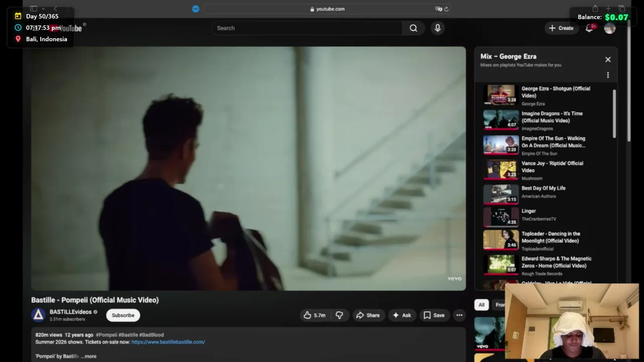This screenshot has width=644, height=362.
Task: Open the bastillebastille.com tickets link
Action: point(168,342)
